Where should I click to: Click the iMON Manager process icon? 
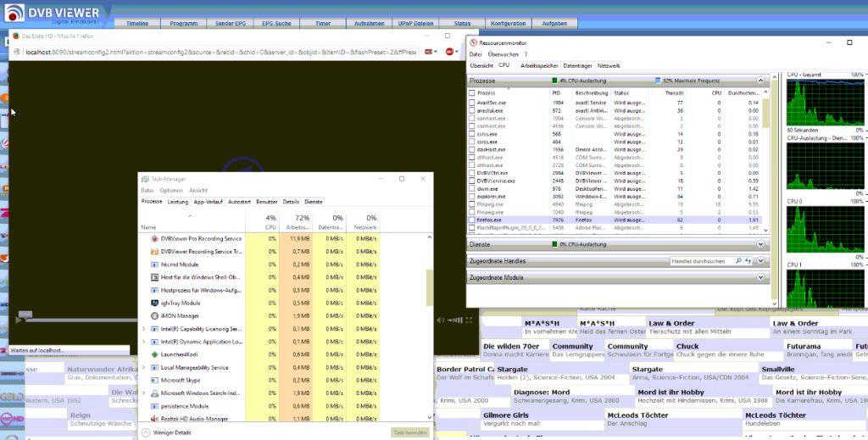coord(153,315)
